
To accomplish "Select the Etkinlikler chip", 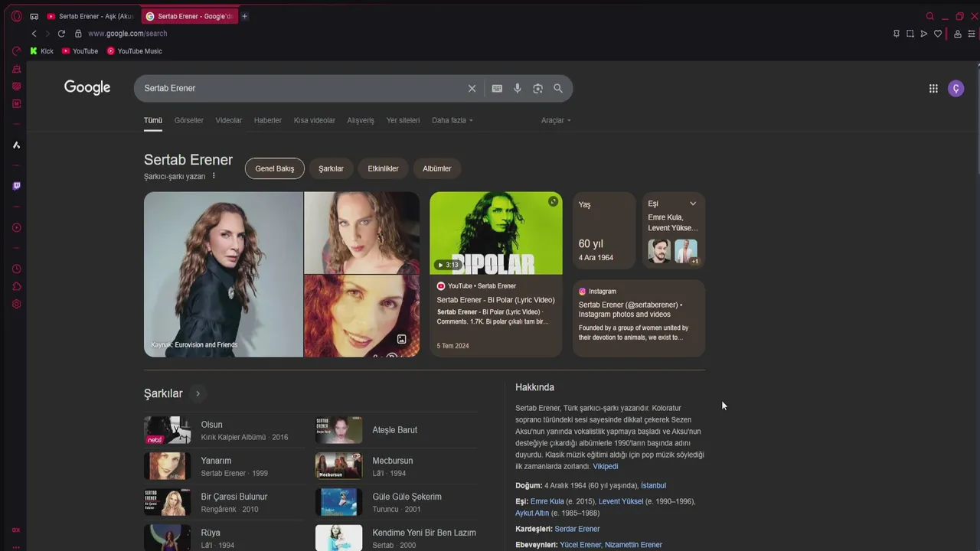I will tap(383, 168).
